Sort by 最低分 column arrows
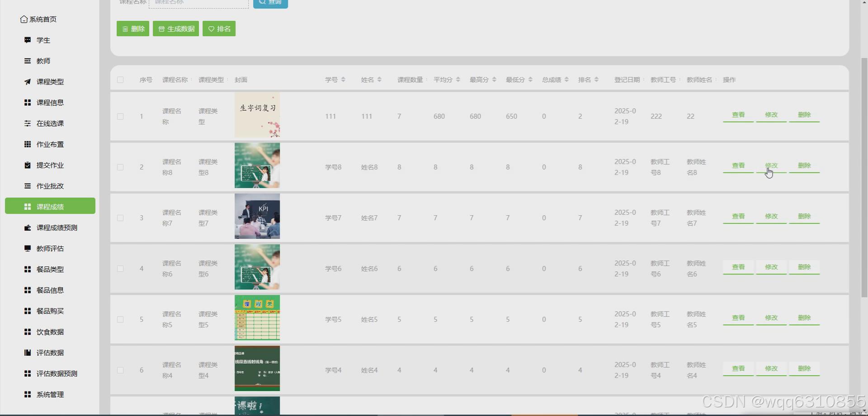This screenshot has height=416, width=868. (x=530, y=80)
